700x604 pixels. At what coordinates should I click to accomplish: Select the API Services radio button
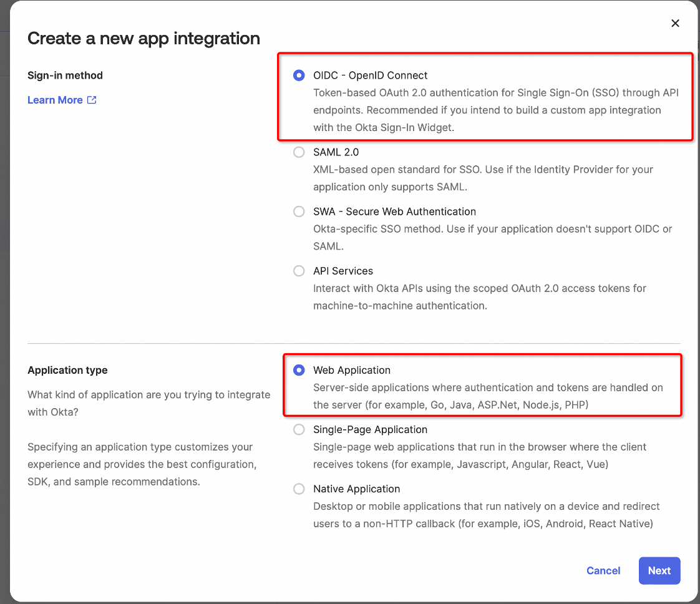299,271
